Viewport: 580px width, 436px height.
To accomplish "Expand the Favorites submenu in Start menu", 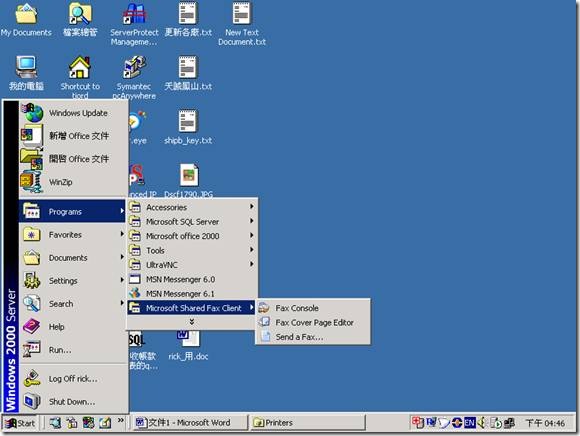I will (72, 234).
